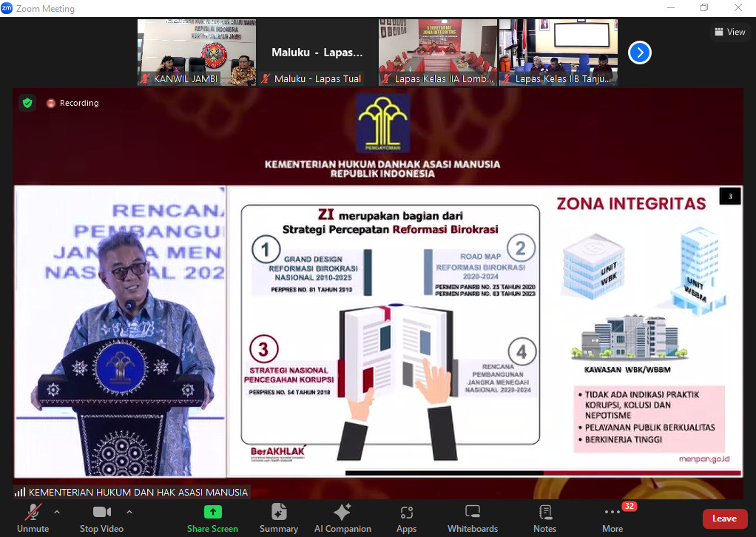Viewport: 756px width, 537px height.
Task: Click the PELAYANAN PUBLIK BERKUALITAS bullet
Action: (649, 427)
